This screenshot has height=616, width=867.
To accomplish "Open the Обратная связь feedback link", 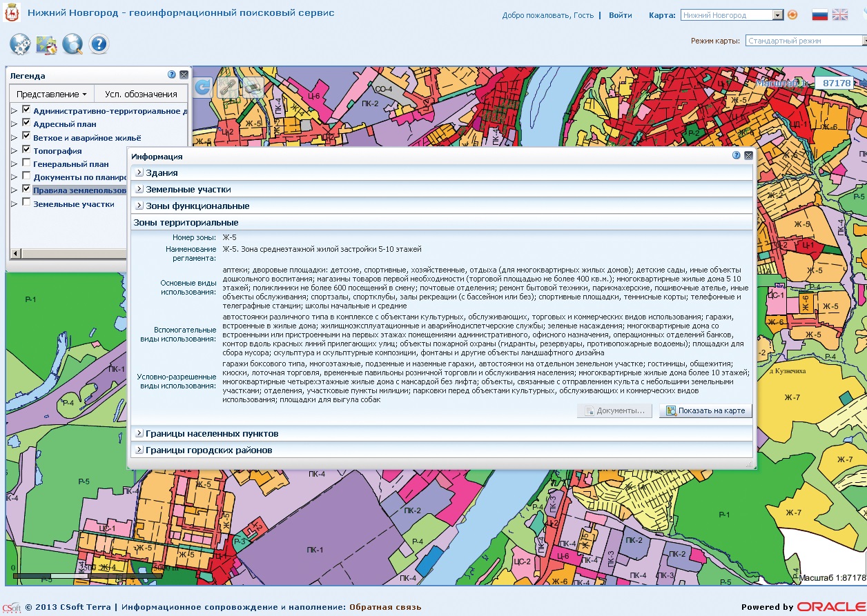I will (385, 608).
